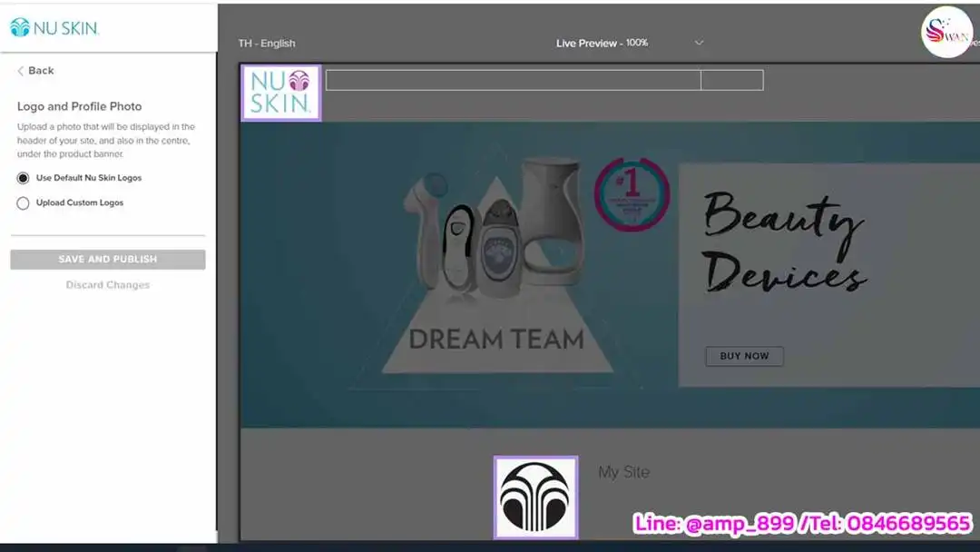The height and width of the screenshot is (552, 980).
Task: Click the BUY NOW button on the banner
Action: pyautogui.click(x=744, y=356)
